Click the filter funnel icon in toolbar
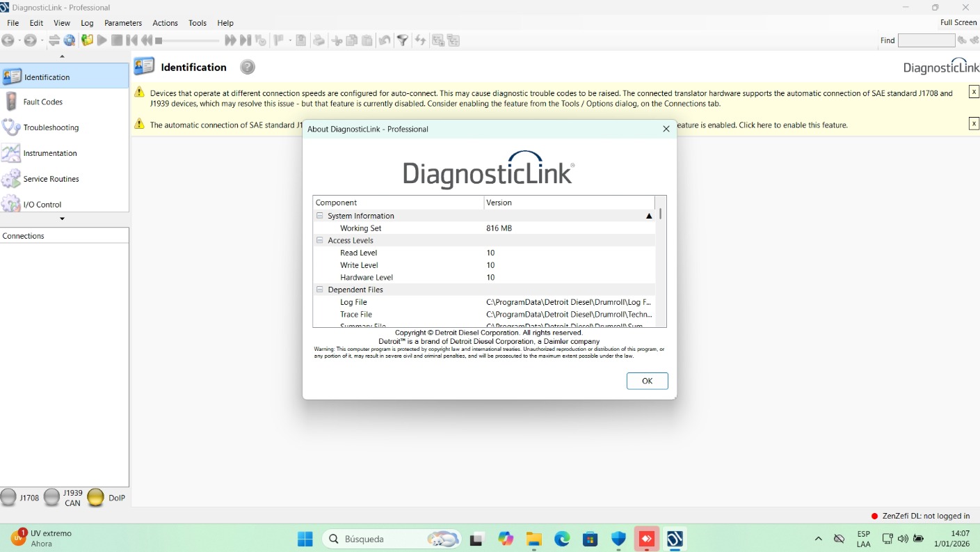 pyautogui.click(x=402, y=40)
